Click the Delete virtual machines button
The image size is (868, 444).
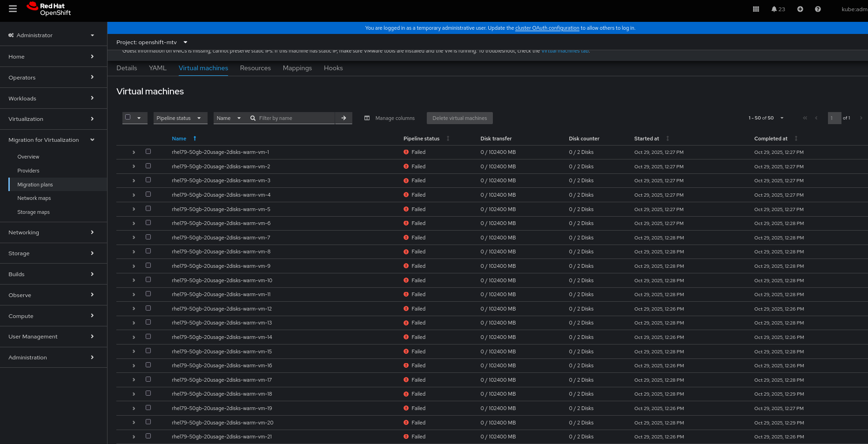tap(459, 118)
